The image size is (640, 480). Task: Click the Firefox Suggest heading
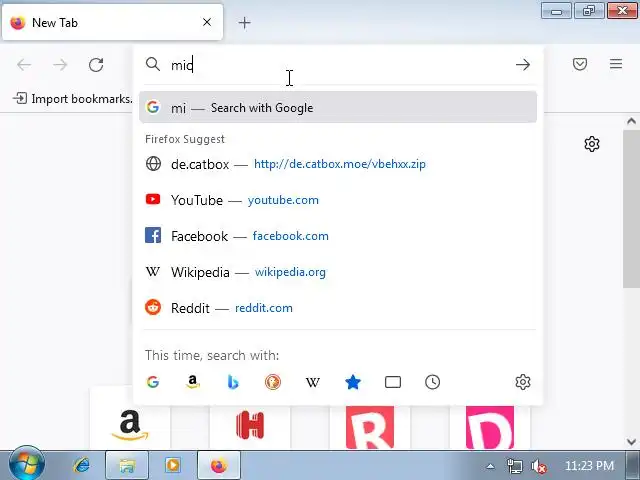[x=185, y=139]
